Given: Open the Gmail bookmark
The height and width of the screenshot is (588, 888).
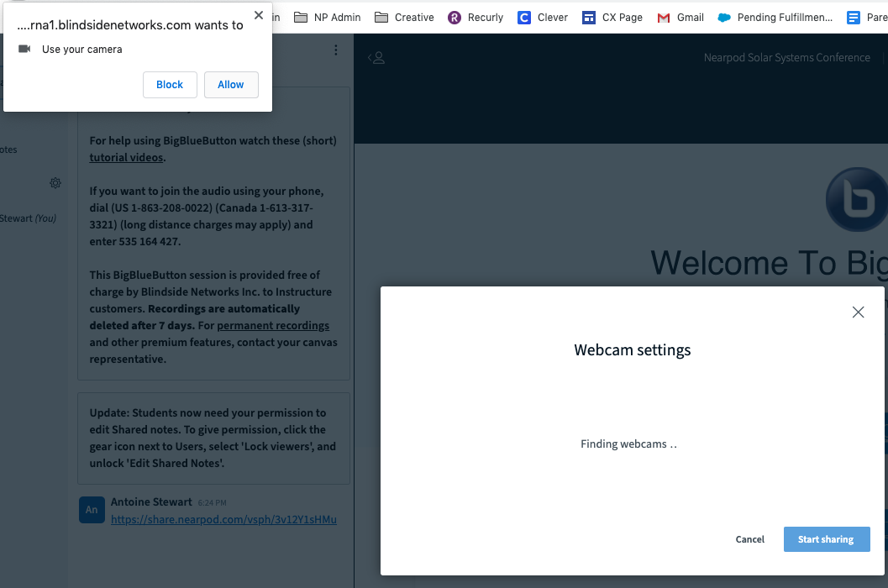Looking at the screenshot, I should [x=680, y=17].
